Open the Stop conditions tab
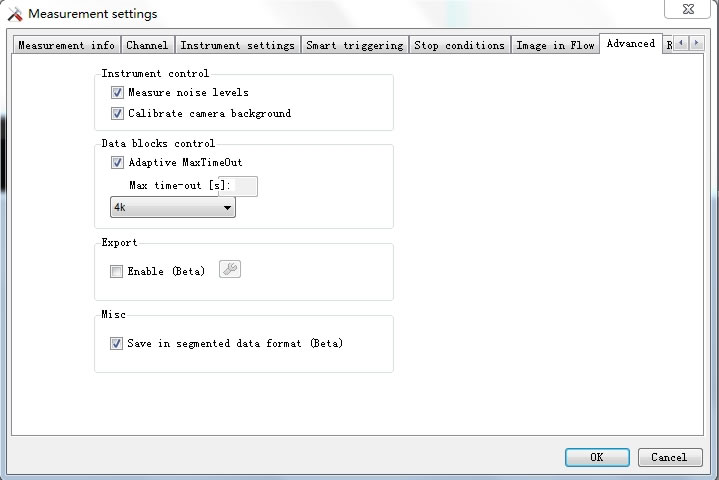Screen dimensions: 719x480 coord(459,46)
